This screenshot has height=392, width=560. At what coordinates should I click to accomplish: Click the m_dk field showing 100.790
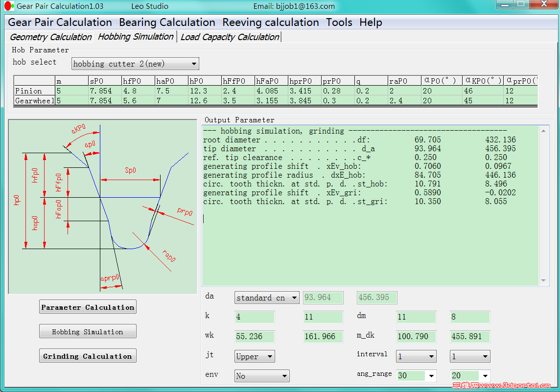click(416, 336)
